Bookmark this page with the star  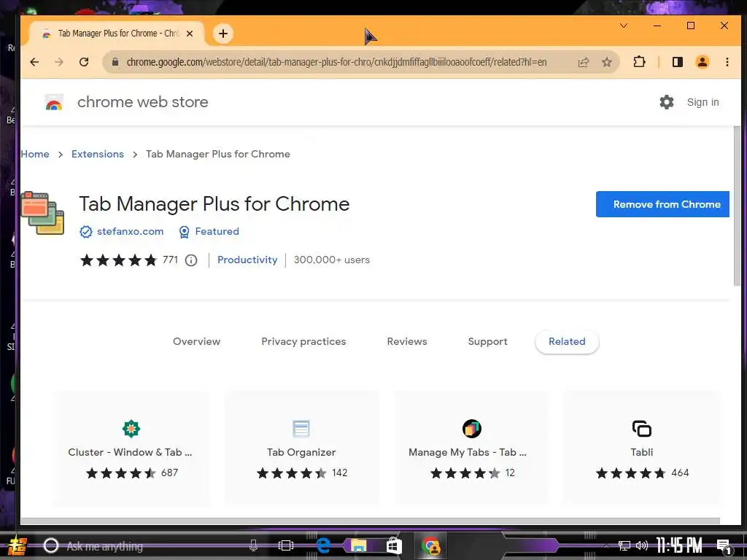tap(606, 62)
